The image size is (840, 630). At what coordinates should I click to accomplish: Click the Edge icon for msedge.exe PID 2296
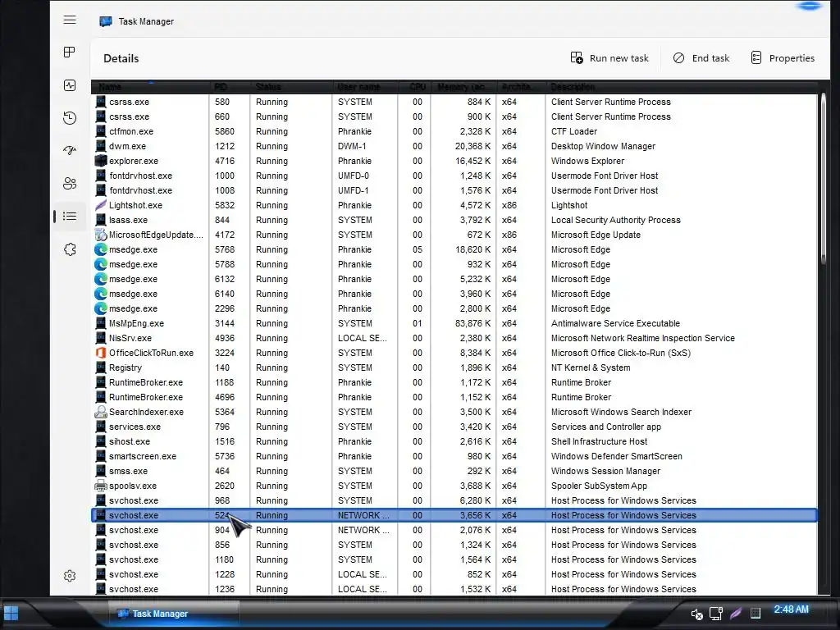pyautogui.click(x=101, y=308)
